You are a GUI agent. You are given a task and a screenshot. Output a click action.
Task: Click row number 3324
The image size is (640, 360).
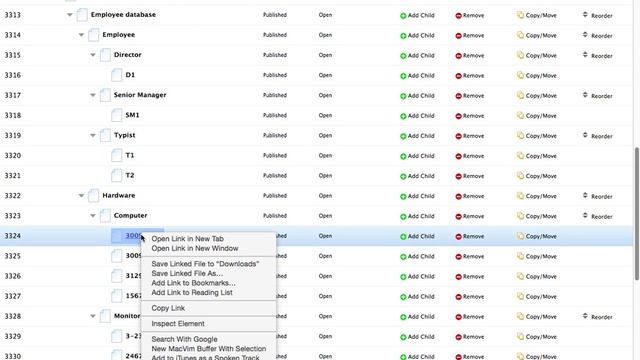tap(13, 236)
